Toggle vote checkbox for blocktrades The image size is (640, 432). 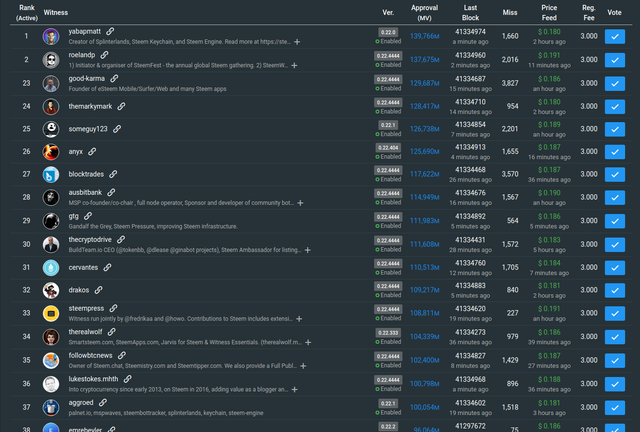click(615, 175)
